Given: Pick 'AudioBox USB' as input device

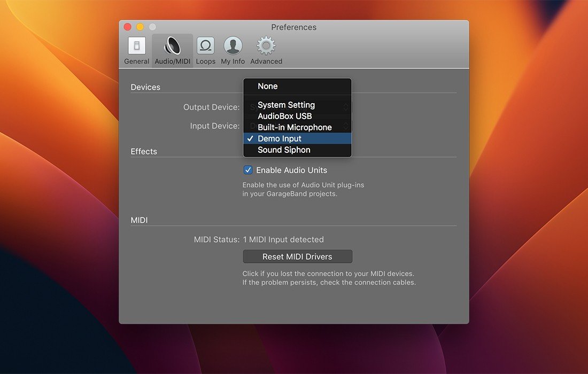Looking at the screenshot, I should (284, 116).
